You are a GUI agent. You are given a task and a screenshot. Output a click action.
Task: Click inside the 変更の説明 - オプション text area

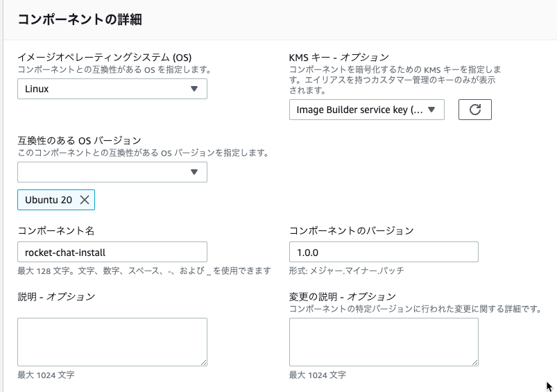(x=384, y=342)
